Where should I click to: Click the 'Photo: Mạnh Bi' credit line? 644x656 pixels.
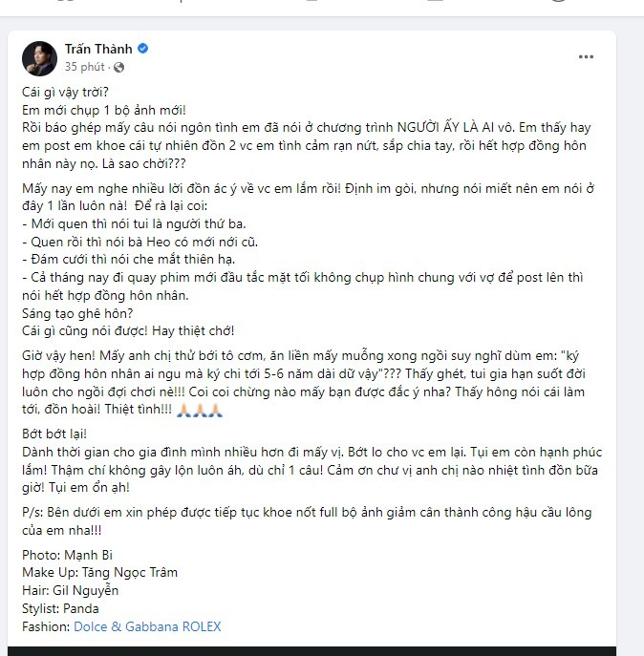[68, 555]
